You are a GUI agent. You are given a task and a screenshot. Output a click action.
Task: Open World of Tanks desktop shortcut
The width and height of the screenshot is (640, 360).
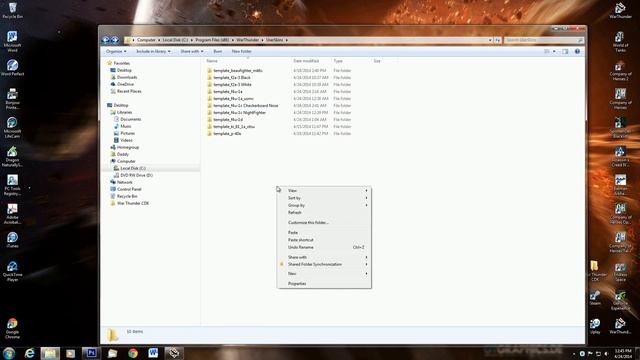[620, 42]
